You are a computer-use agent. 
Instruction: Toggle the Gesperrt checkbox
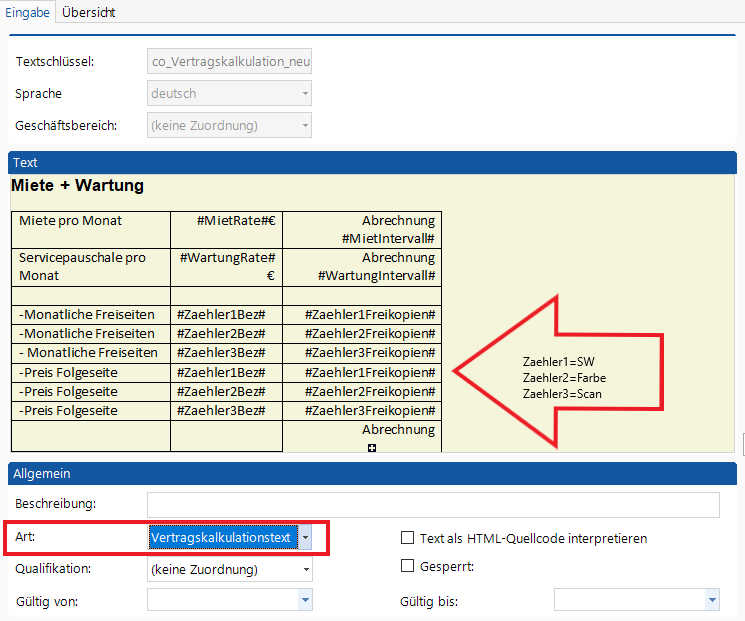[x=407, y=566]
